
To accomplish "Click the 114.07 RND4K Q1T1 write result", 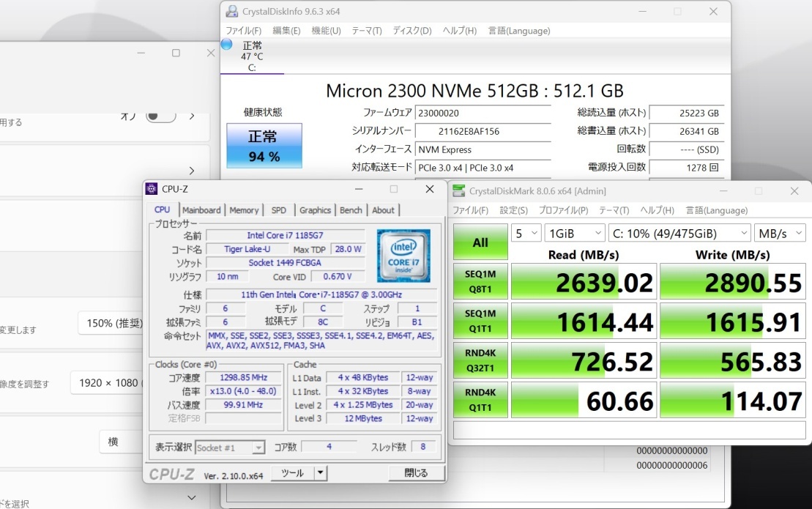I will coord(733,400).
